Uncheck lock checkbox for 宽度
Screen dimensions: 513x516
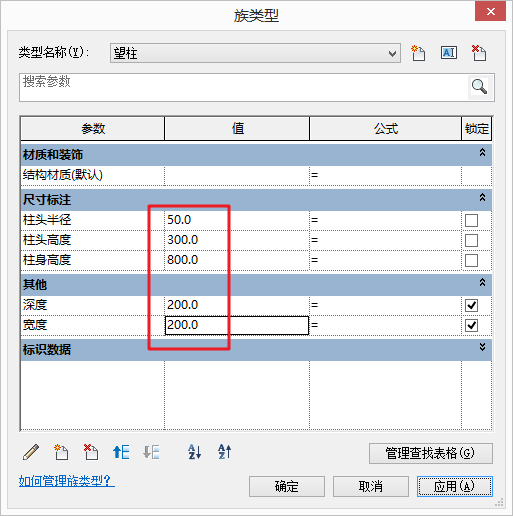471,325
